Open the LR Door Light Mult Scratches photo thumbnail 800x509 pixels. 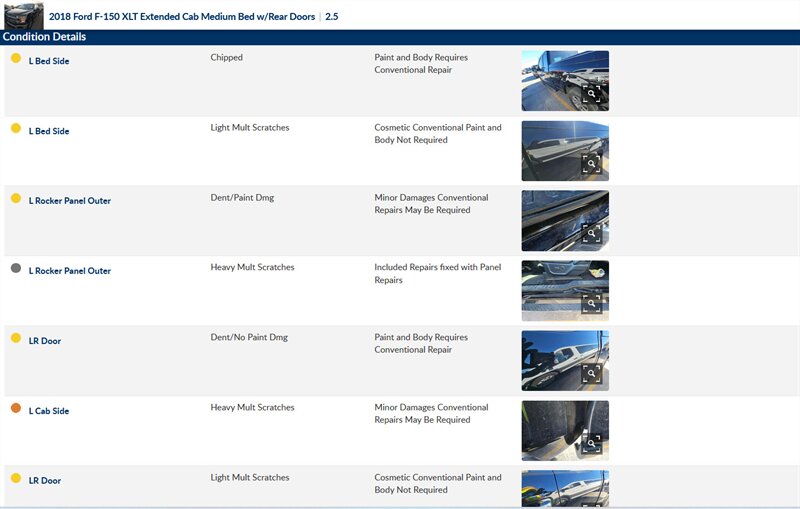565,488
